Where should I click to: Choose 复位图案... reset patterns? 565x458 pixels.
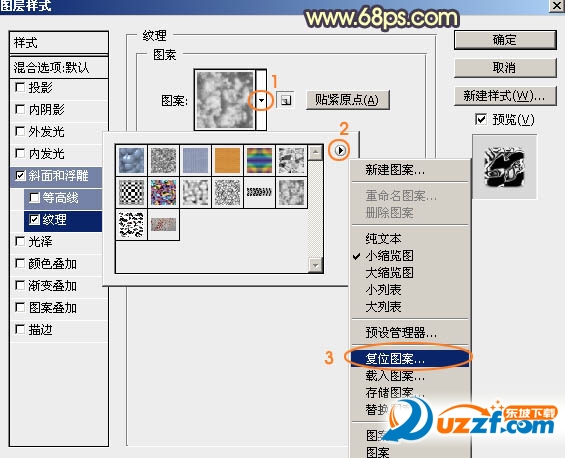click(x=410, y=358)
